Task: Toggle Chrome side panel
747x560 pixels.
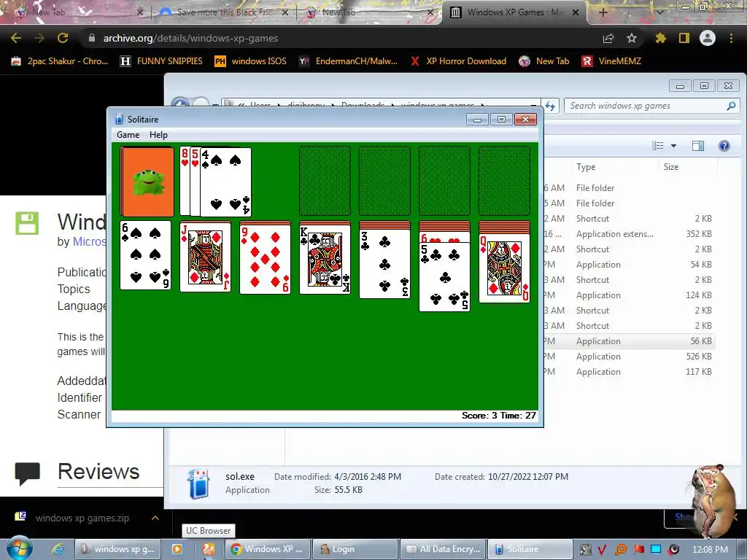Action: (x=684, y=38)
